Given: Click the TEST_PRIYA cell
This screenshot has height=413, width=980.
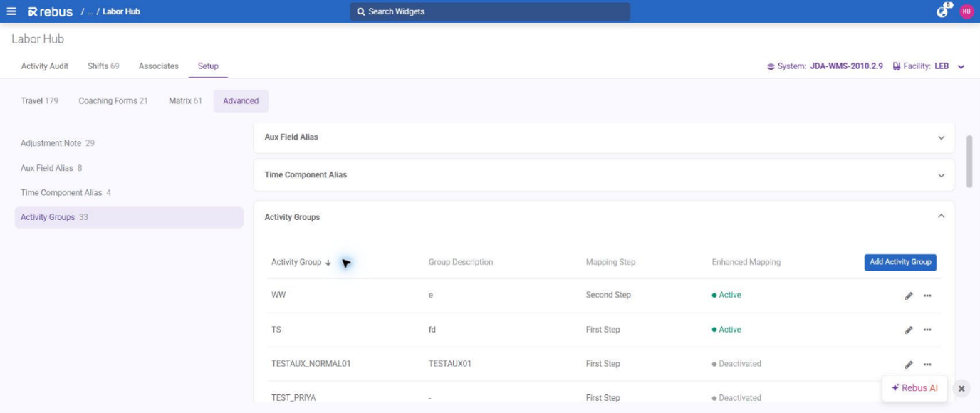Looking at the screenshot, I should point(293,398).
